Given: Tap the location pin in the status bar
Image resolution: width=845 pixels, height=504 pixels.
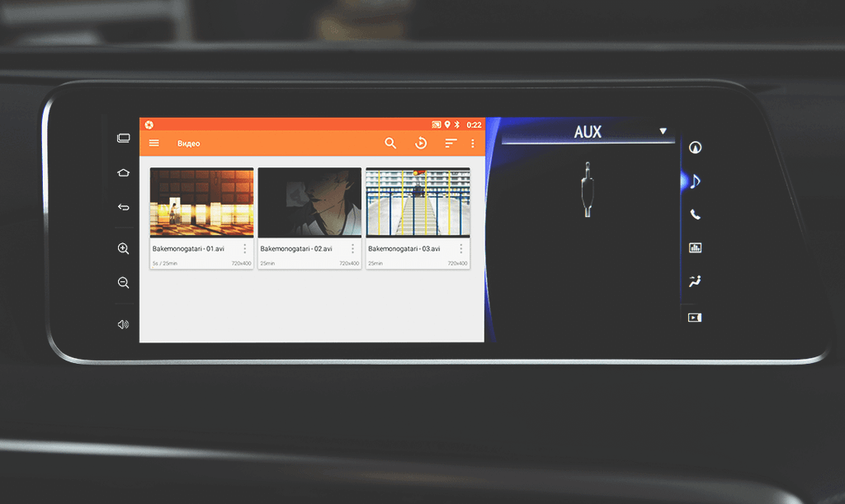Looking at the screenshot, I should tap(447, 125).
